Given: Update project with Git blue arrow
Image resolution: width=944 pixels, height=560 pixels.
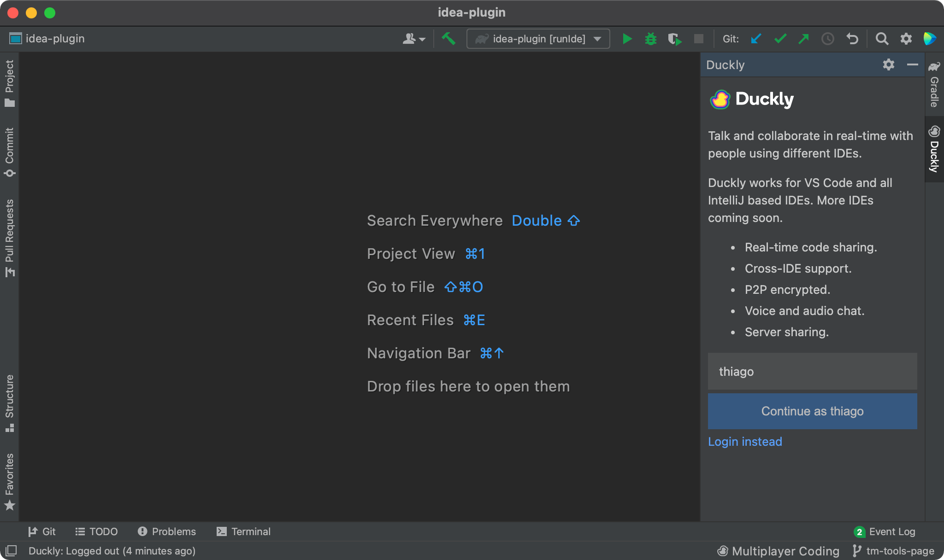Looking at the screenshot, I should (756, 39).
